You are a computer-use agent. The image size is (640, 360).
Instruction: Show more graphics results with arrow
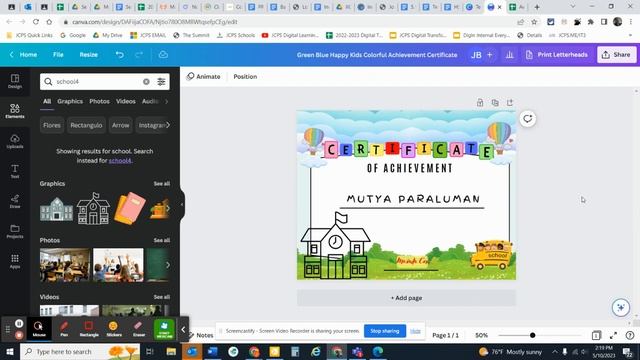pos(168,209)
